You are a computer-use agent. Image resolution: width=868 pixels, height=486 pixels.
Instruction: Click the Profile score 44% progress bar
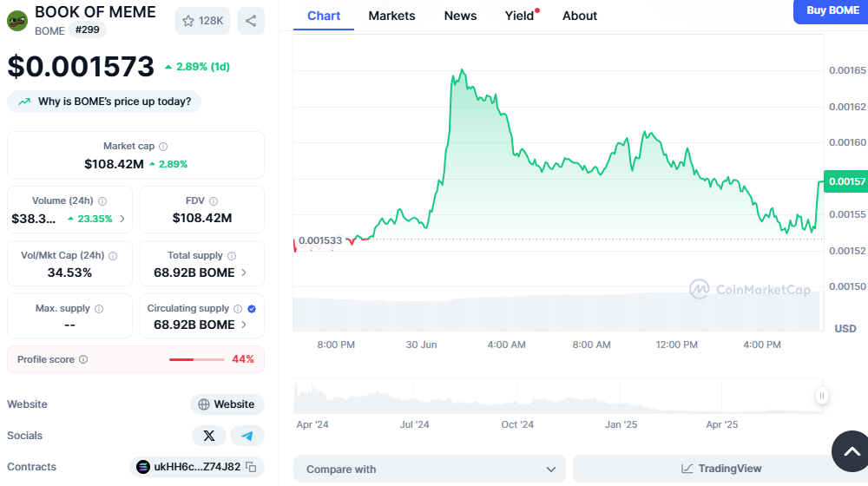pyautogui.click(x=196, y=360)
